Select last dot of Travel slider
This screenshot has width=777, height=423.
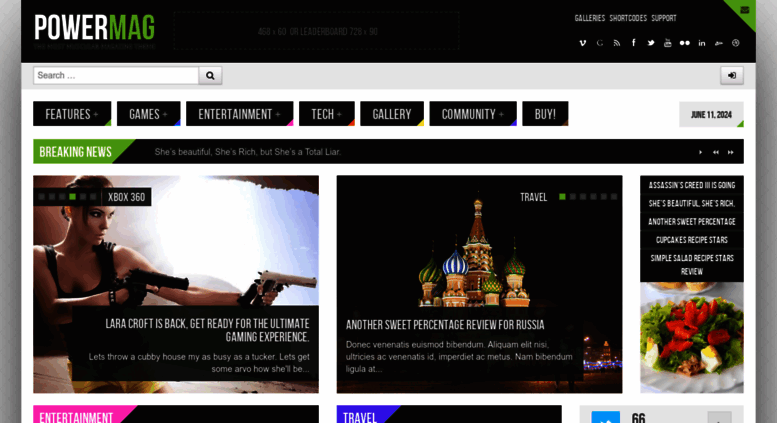tap(614, 197)
